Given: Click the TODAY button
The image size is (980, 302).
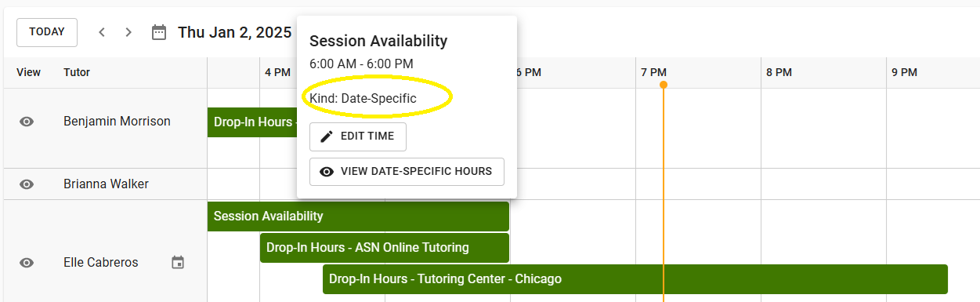Looking at the screenshot, I should 47,32.
